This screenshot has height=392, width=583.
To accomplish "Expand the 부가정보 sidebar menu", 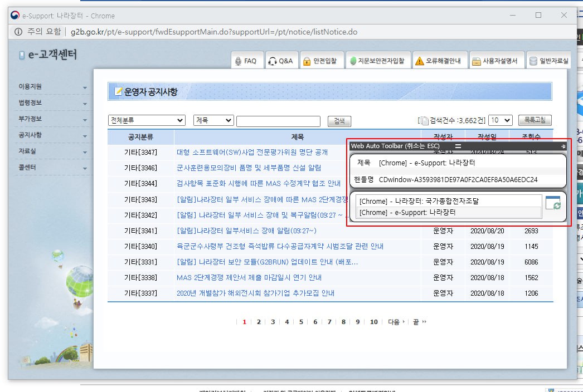I will [52, 119].
